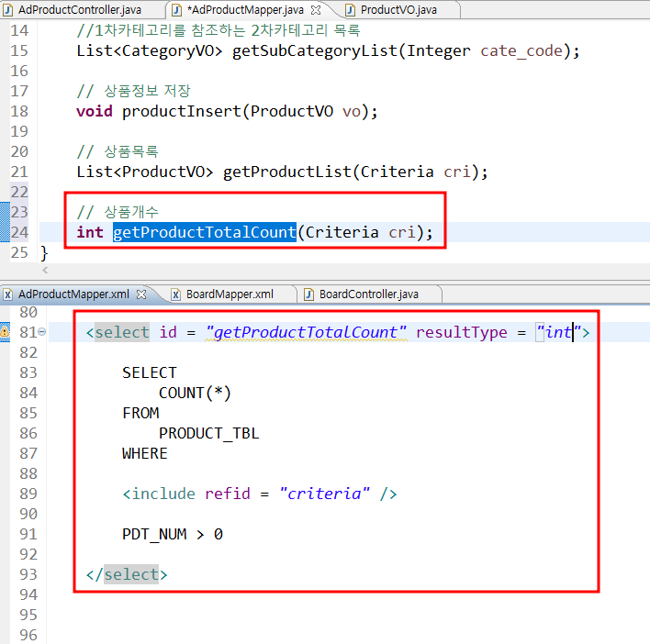
Task: Click the "getProductTotalCount" id value in XML
Action: 307,332
